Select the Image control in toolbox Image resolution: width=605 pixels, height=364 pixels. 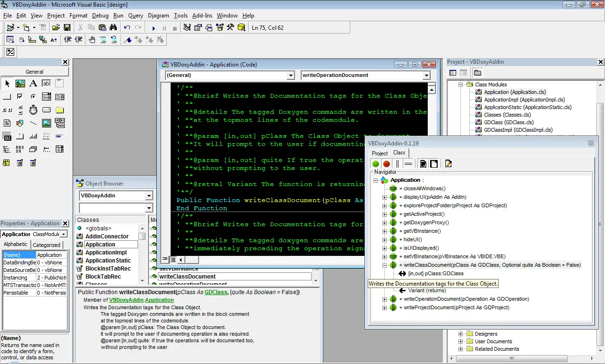click(x=46, y=123)
